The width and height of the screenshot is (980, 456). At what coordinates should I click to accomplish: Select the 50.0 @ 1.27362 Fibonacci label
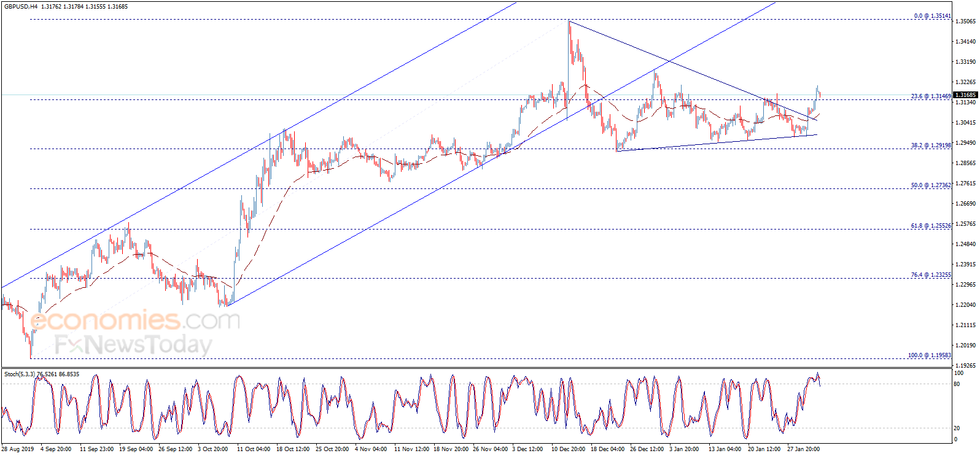(x=930, y=185)
